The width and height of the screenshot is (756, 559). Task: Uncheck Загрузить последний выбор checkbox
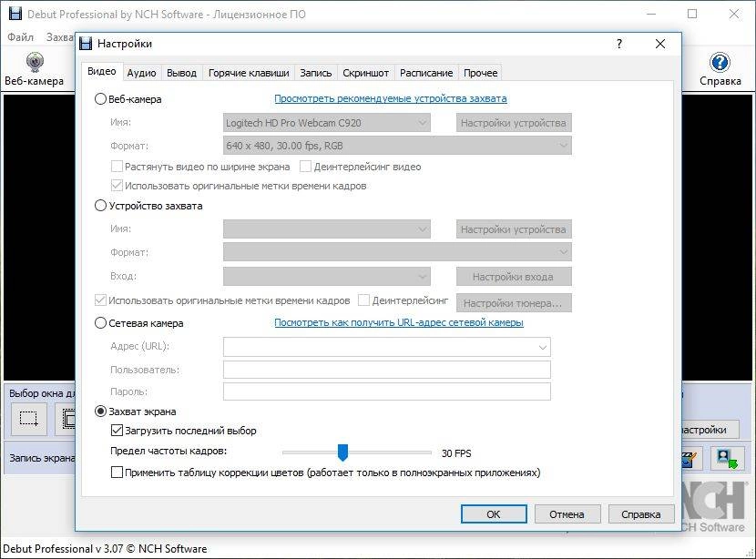coord(117,431)
